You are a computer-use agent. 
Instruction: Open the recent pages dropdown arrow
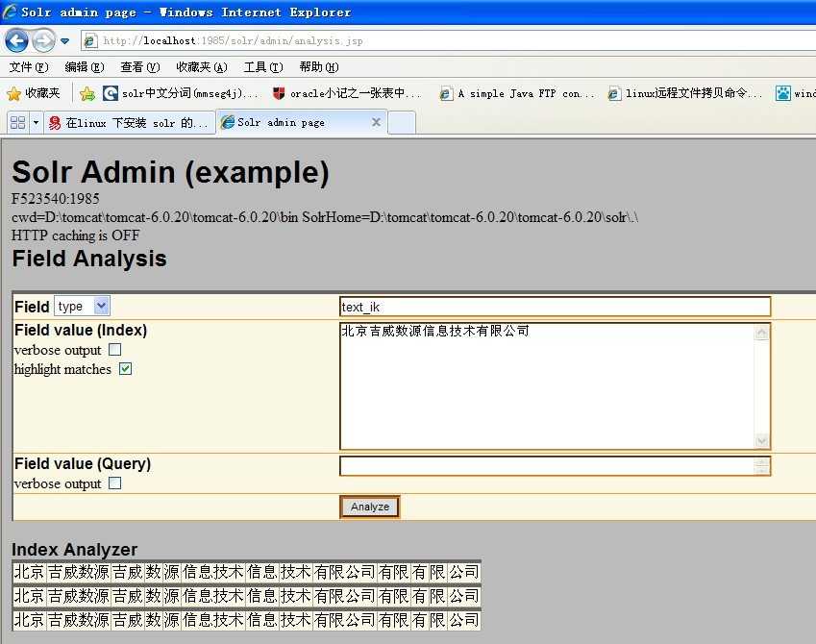pos(64,40)
